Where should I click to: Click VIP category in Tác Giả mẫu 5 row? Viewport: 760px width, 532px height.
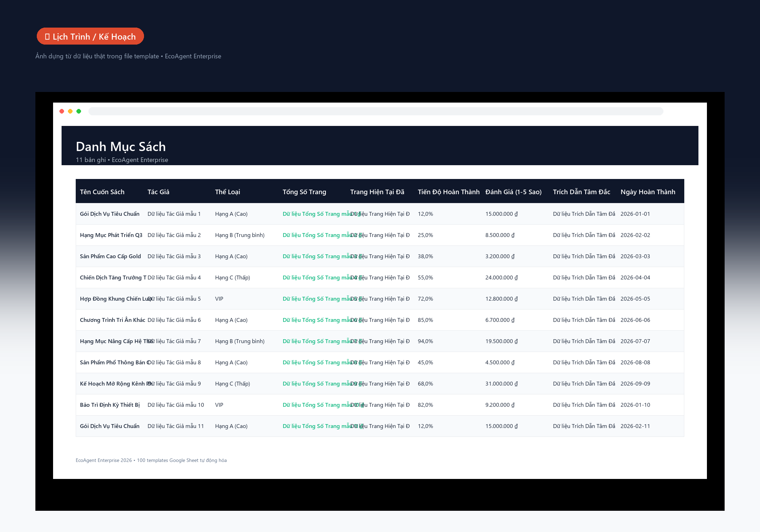click(x=219, y=299)
